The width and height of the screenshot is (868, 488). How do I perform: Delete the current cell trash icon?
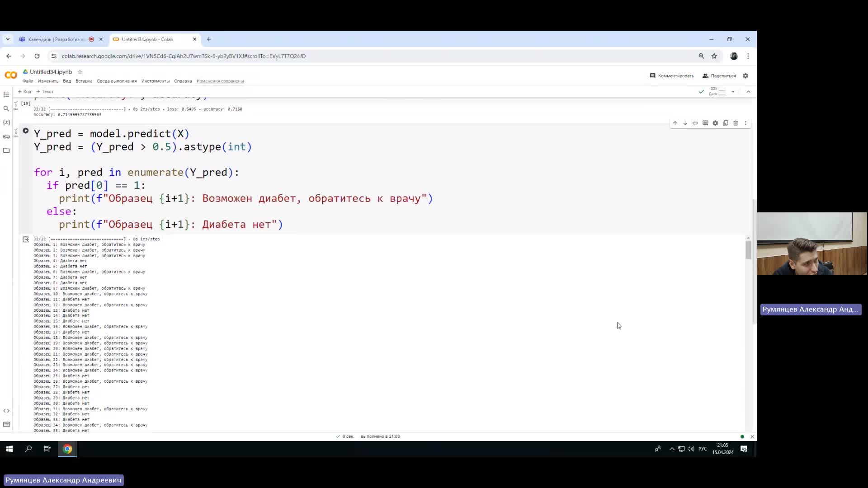[x=736, y=123]
